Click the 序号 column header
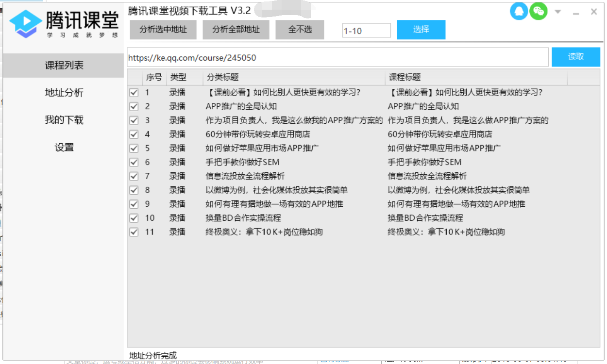The width and height of the screenshot is (607, 364). pos(154,77)
